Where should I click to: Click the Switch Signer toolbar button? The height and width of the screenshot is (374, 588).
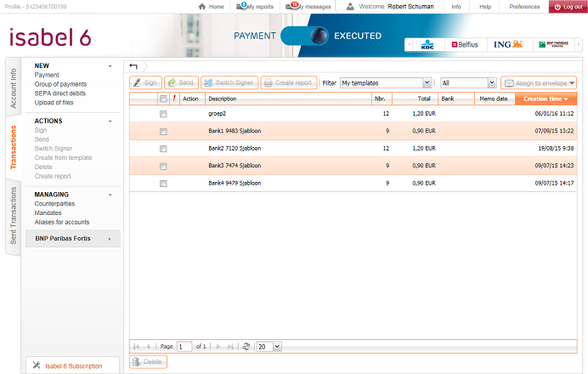point(229,82)
